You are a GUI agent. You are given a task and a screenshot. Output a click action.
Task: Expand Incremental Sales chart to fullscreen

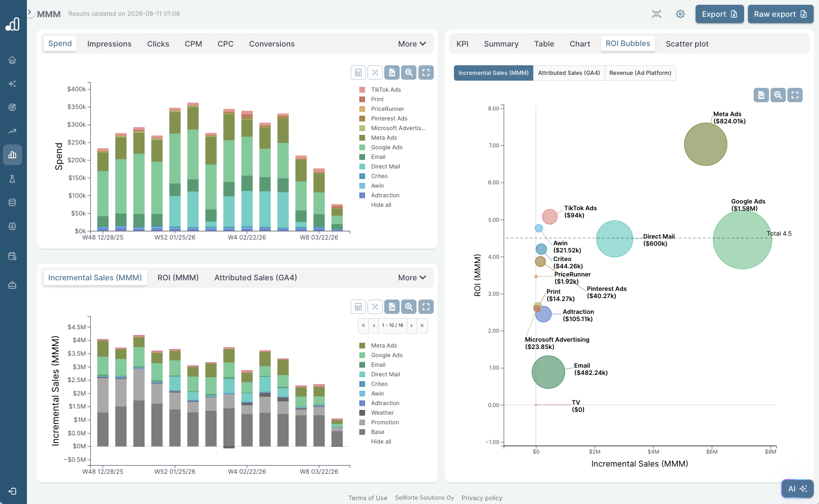(x=426, y=307)
